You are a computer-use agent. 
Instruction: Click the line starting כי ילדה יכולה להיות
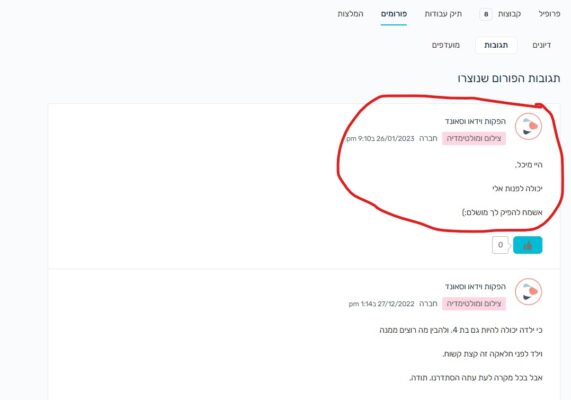click(x=461, y=330)
